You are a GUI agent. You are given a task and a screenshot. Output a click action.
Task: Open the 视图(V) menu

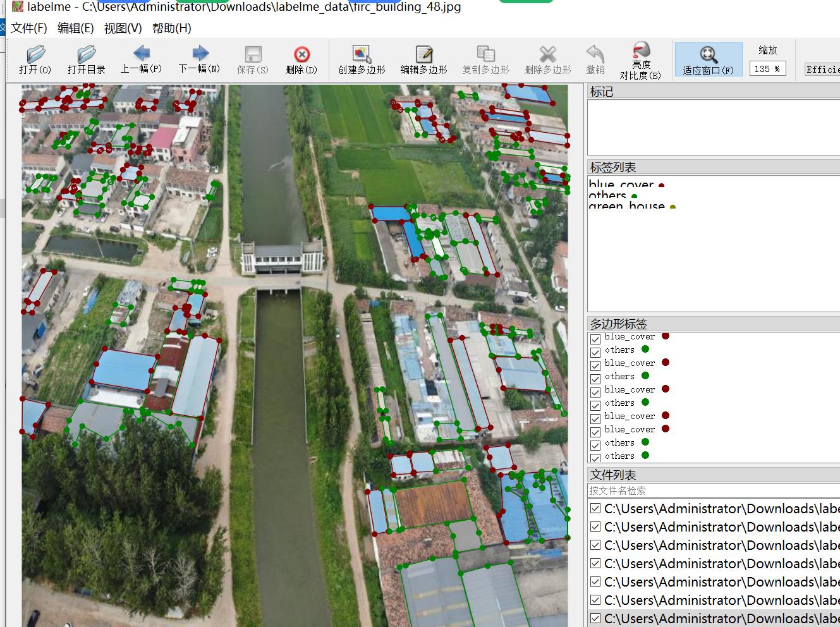point(123,28)
